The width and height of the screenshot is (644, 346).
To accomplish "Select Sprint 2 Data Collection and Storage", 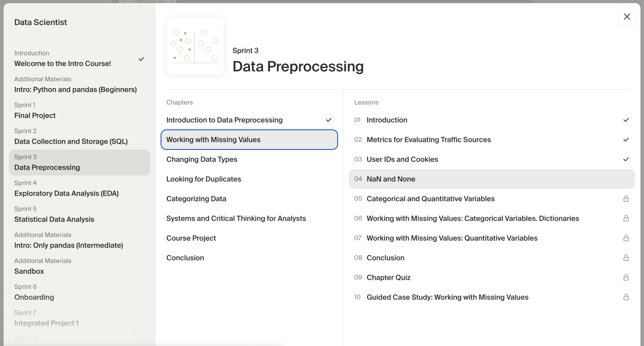I will [x=71, y=137].
